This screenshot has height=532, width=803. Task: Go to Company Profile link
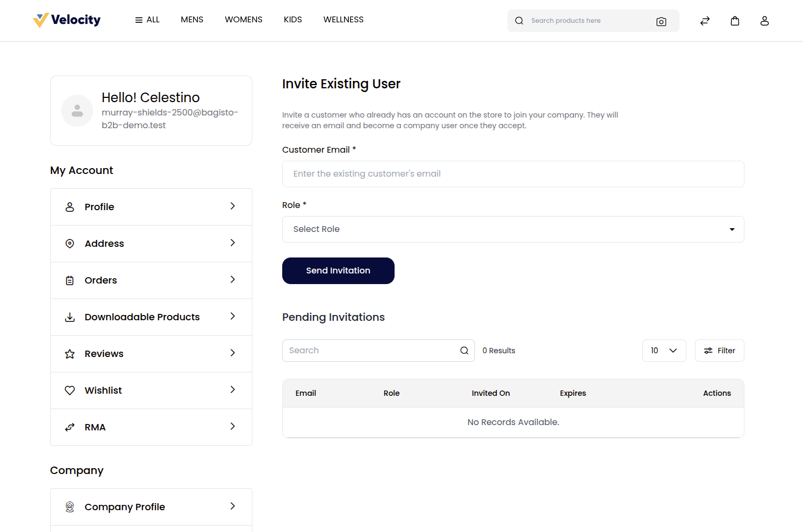[151, 507]
